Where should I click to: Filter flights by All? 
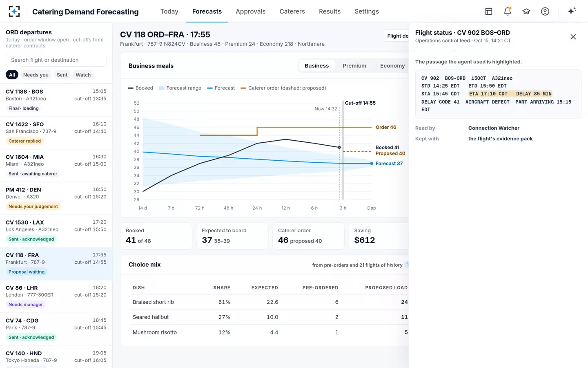point(12,75)
